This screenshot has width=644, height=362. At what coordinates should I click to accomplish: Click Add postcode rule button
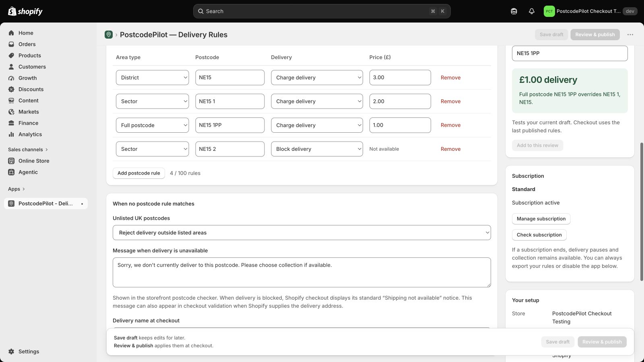pos(139,173)
